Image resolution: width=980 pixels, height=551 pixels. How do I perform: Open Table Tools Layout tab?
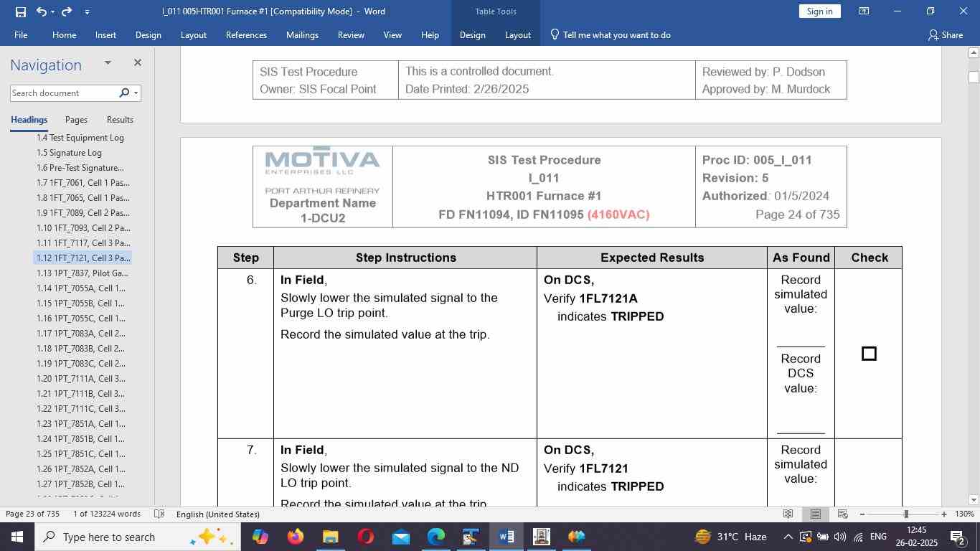[x=517, y=34]
